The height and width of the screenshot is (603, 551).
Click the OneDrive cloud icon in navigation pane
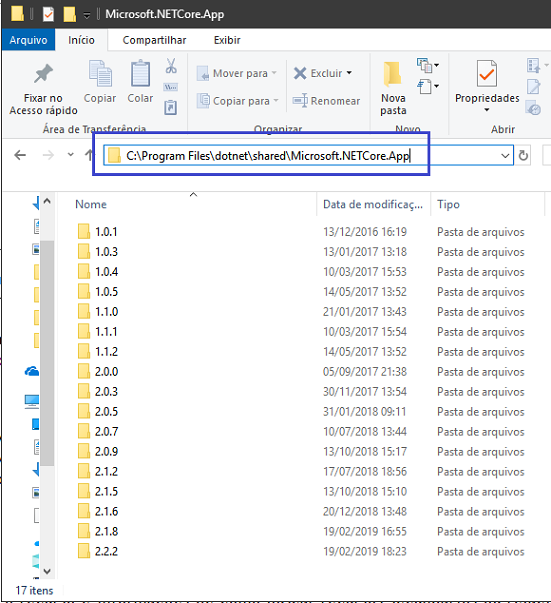click(32, 371)
